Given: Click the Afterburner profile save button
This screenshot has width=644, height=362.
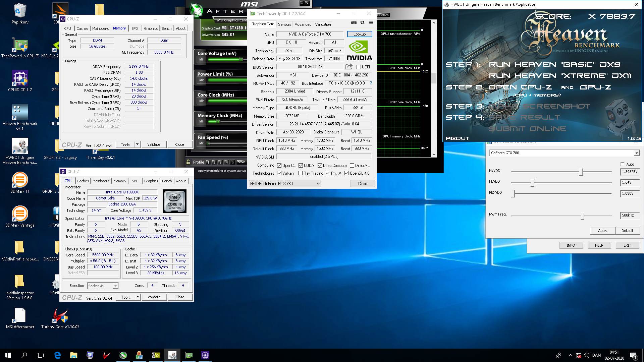Looking at the screenshot, I should [241, 162].
